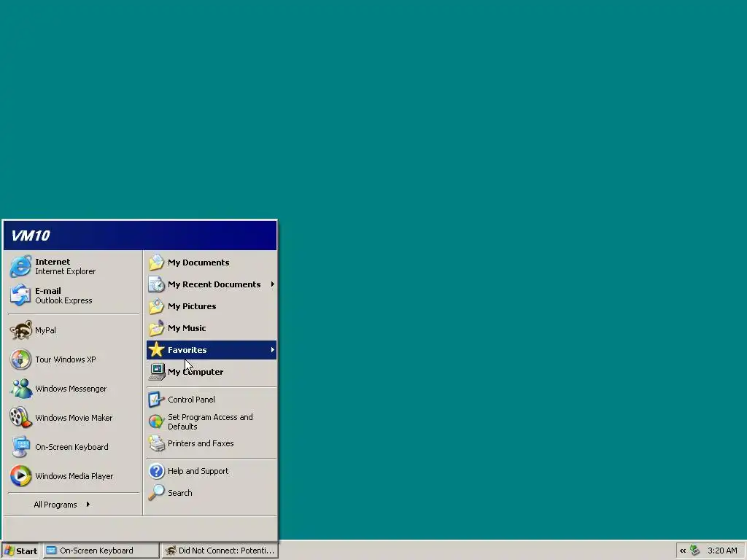Click the Search magnifying glass icon
Image resolution: width=747 pixels, height=560 pixels.
coord(156,493)
